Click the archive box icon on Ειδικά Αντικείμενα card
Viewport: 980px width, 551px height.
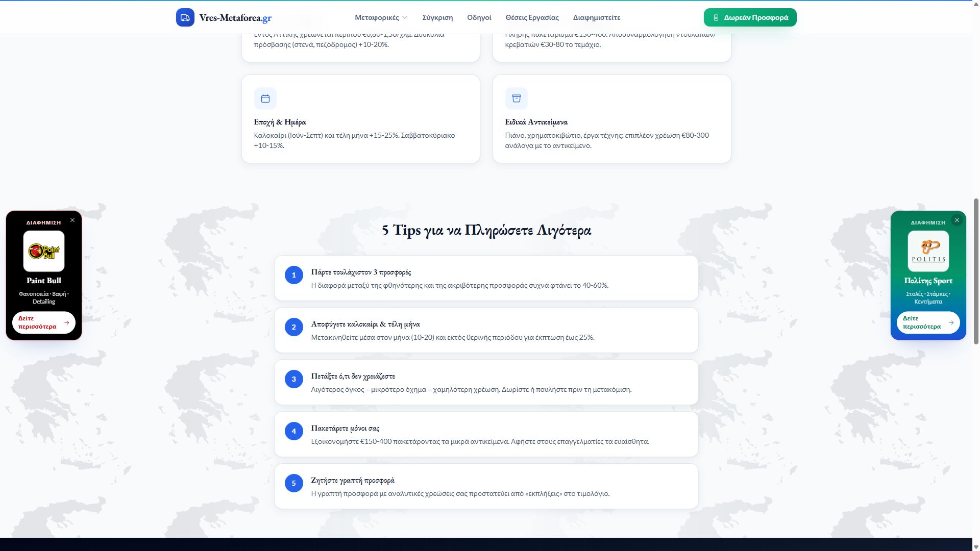[x=517, y=98]
